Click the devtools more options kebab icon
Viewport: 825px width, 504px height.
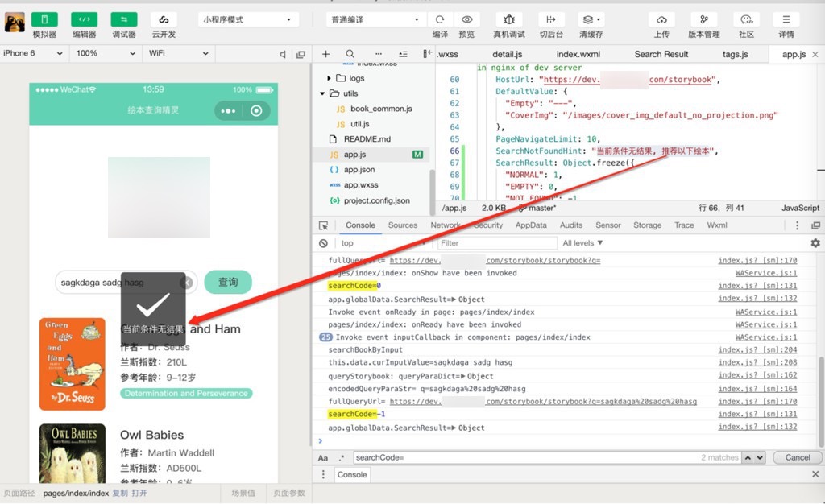click(797, 225)
